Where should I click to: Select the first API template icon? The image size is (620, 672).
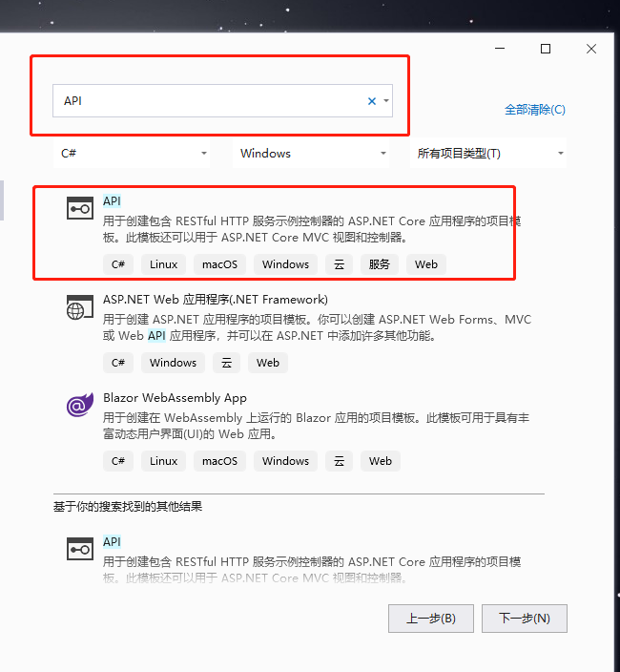[80, 208]
